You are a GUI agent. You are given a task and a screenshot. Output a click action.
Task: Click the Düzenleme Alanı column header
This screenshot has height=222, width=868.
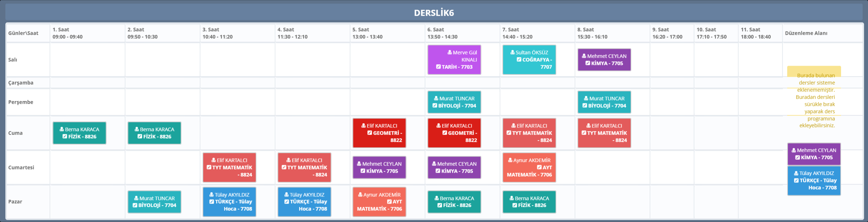(806, 33)
